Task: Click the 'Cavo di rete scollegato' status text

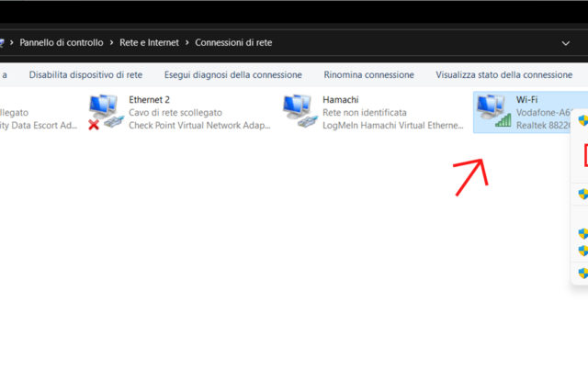Action: pos(175,112)
